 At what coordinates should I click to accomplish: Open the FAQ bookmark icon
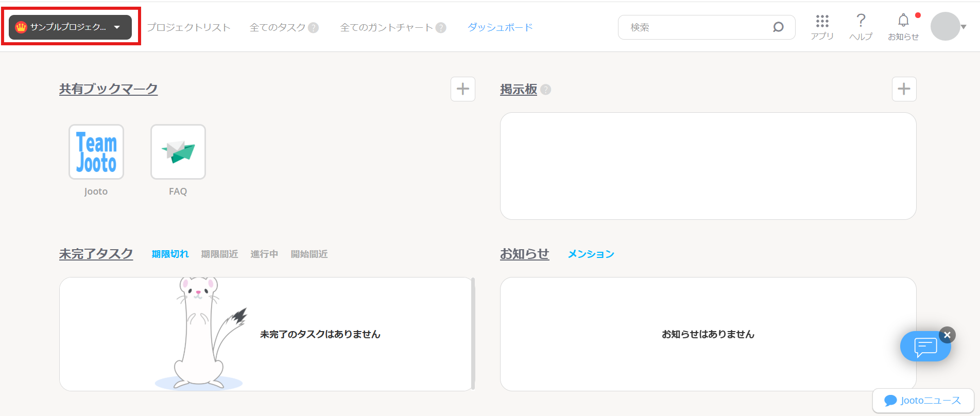click(x=178, y=152)
